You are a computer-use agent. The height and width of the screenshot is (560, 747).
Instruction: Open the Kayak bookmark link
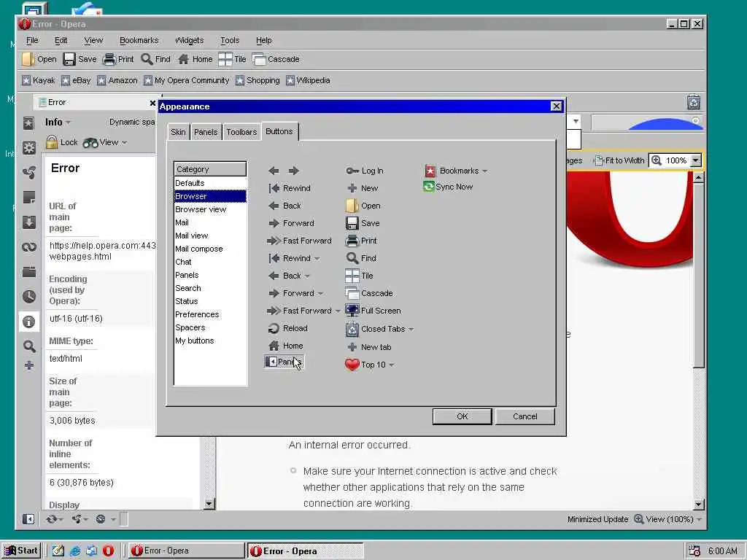click(39, 80)
